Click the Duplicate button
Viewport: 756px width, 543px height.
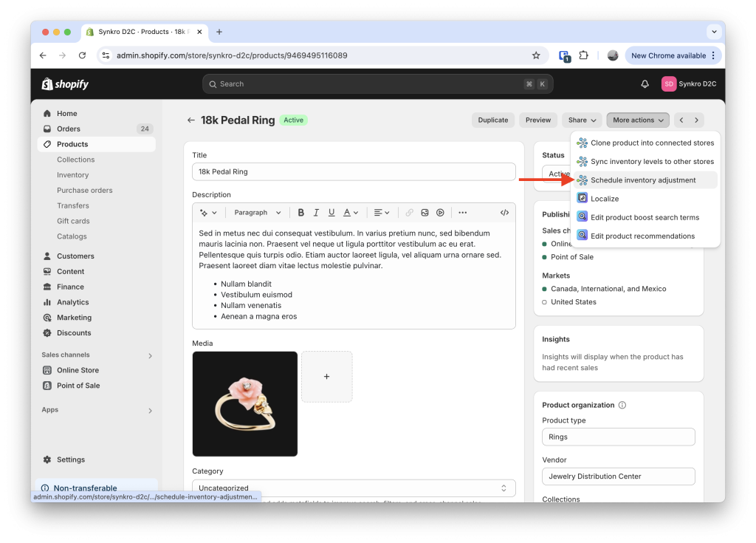tap(492, 120)
